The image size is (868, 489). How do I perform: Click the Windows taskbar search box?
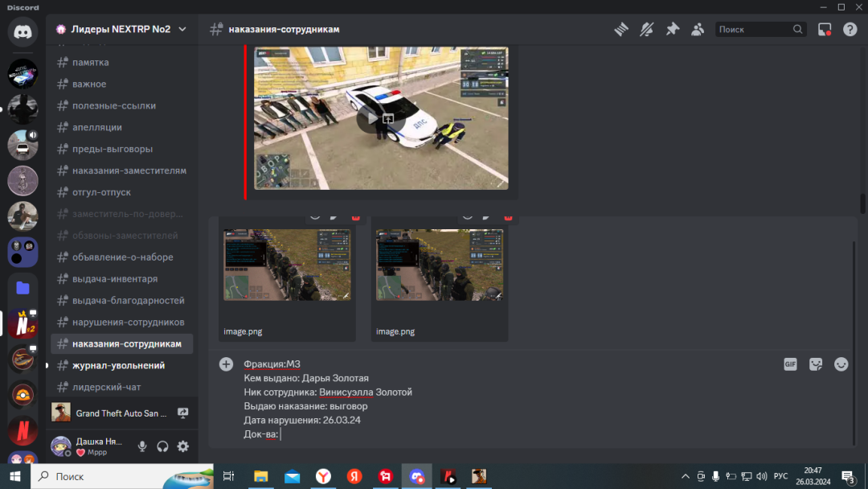[122, 476]
